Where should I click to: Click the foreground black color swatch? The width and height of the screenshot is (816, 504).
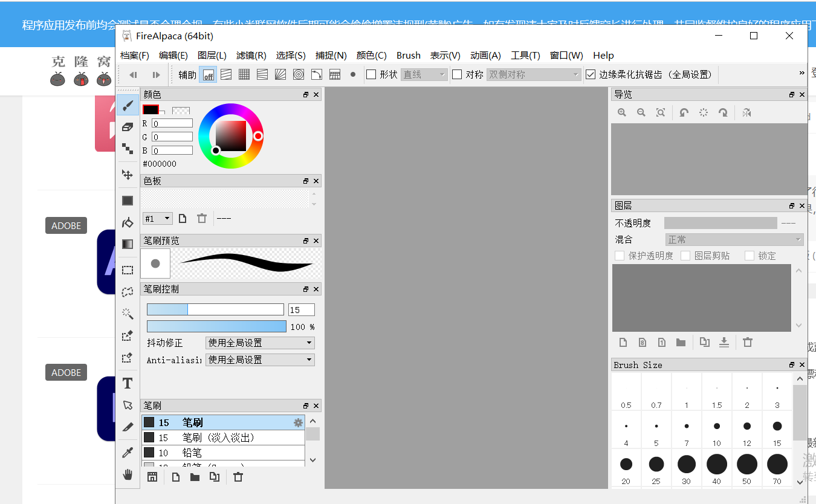point(151,110)
